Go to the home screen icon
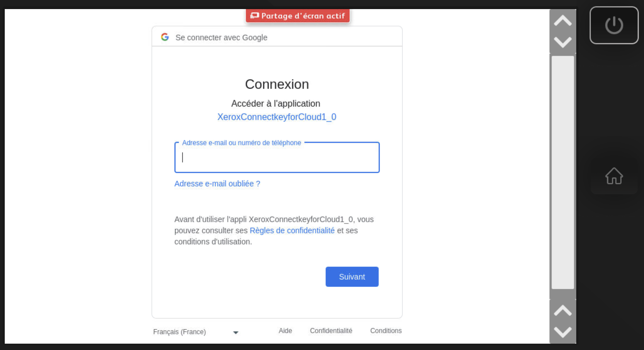644x350 pixels. (x=614, y=176)
